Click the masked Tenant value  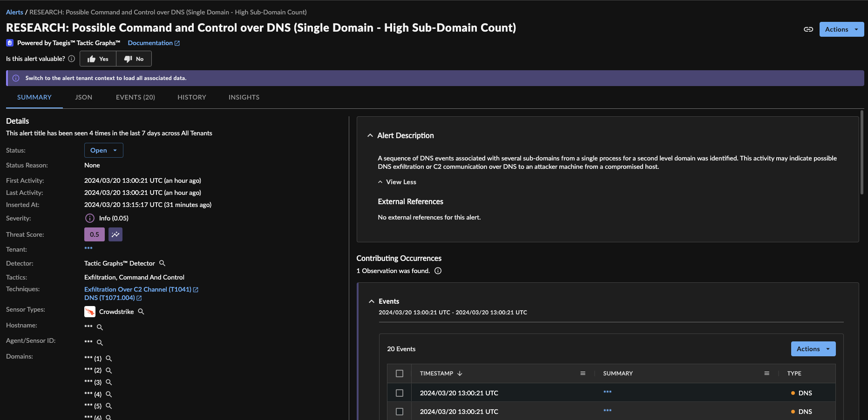click(x=88, y=248)
